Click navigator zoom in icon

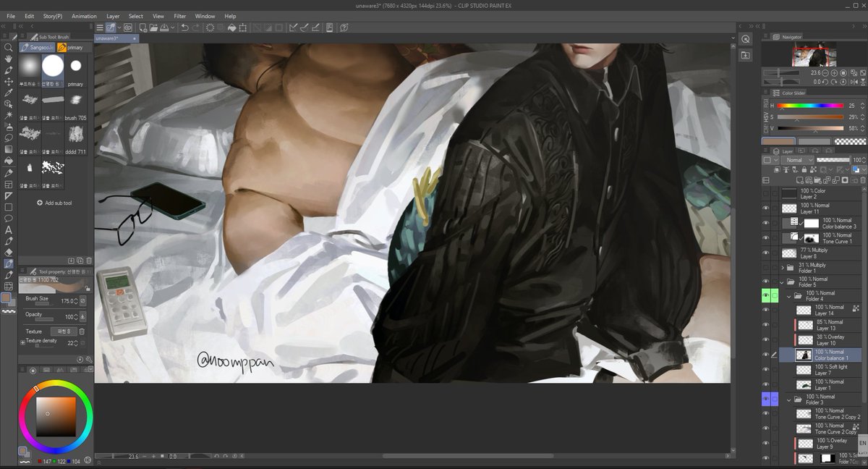[834, 72]
